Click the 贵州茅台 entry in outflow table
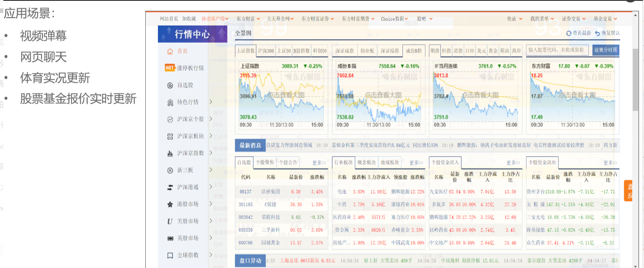Screen dimensions: 644x268 coord(536,192)
